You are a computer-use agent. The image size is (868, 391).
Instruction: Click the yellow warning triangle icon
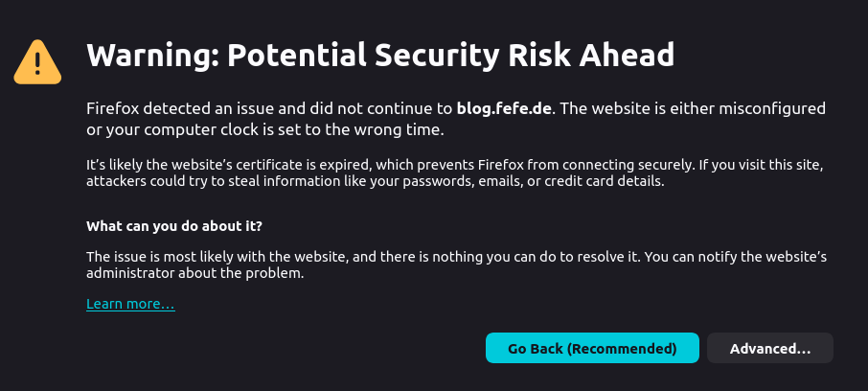(x=37, y=61)
